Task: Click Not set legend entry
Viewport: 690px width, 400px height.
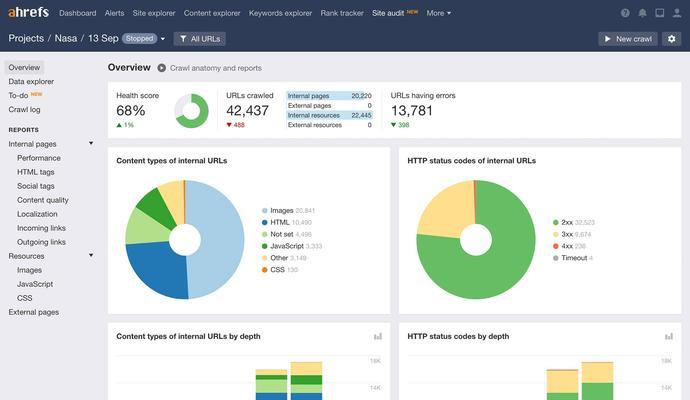Action: click(287, 235)
